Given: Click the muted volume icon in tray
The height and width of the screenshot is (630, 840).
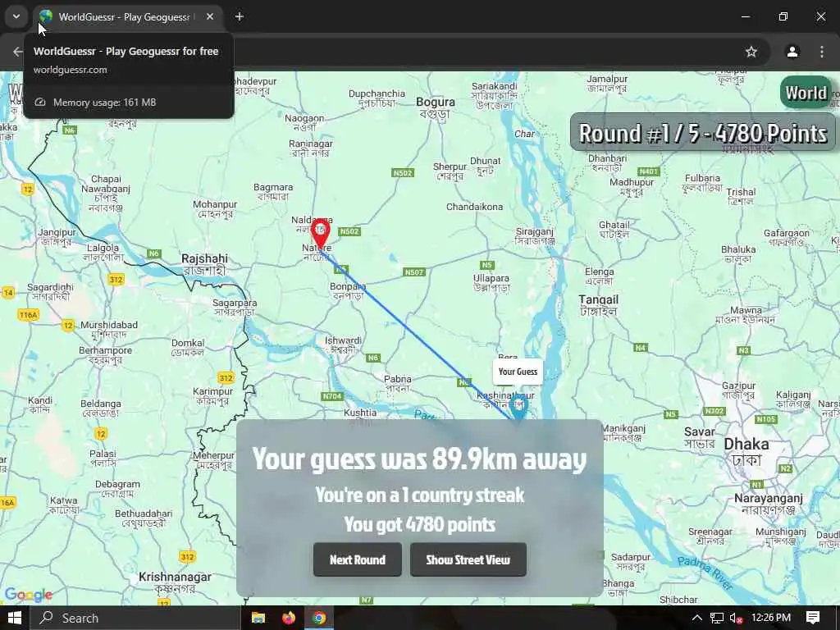Looking at the screenshot, I should click(x=736, y=619).
